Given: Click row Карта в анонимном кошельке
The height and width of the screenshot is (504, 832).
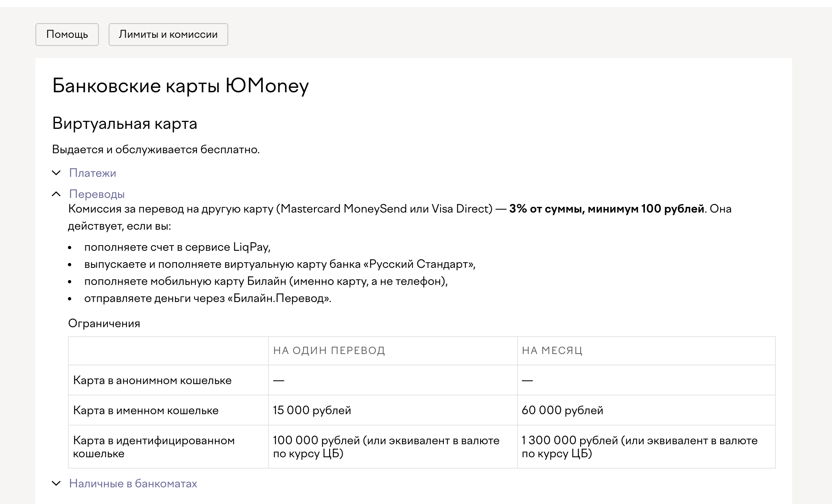Looking at the screenshot, I should [422, 380].
